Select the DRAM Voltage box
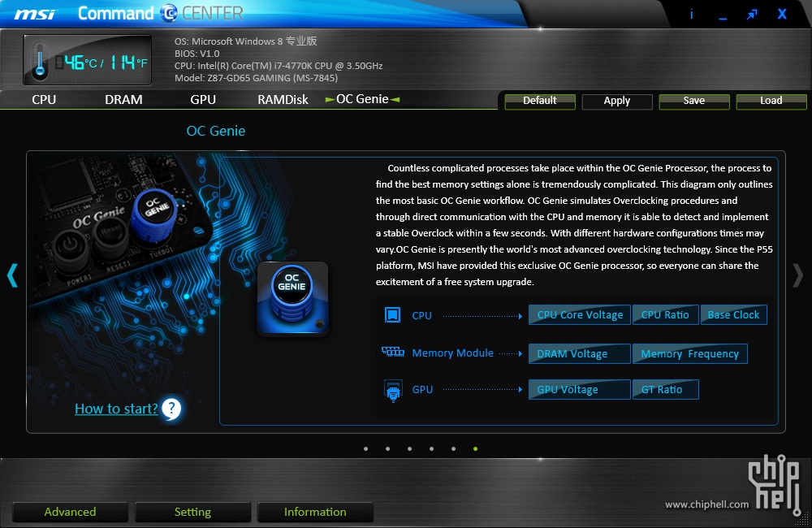Image resolution: width=812 pixels, height=528 pixels. pos(580,354)
